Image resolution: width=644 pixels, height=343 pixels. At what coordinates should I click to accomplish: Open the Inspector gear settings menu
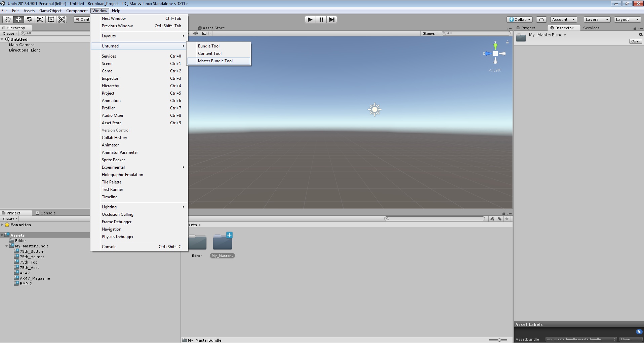[x=641, y=35]
